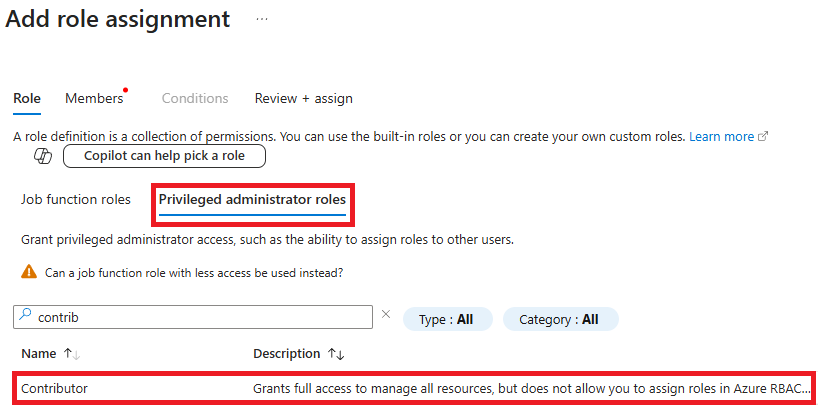Viewport: 818px width, 406px height.
Task: Sort roles by Description column arrows
Action: (x=336, y=354)
